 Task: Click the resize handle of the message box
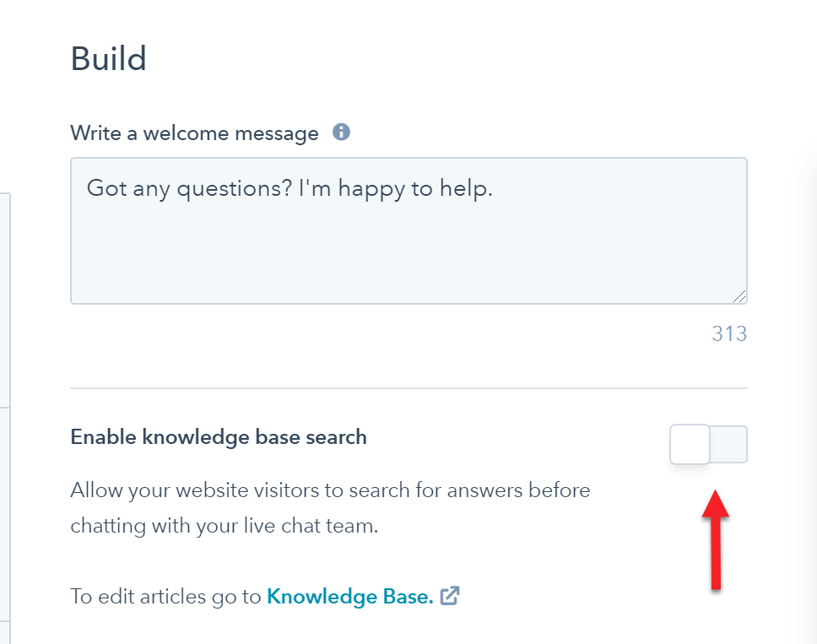(x=739, y=296)
